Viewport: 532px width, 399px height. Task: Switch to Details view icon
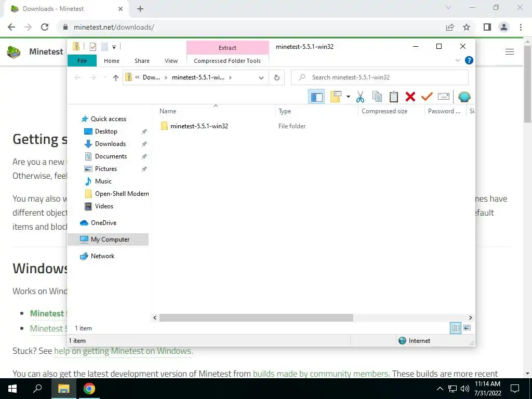pos(456,328)
